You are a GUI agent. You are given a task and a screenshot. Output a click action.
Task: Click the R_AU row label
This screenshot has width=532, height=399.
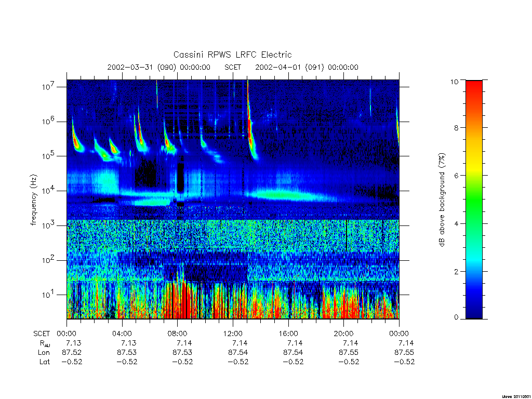tap(45, 344)
